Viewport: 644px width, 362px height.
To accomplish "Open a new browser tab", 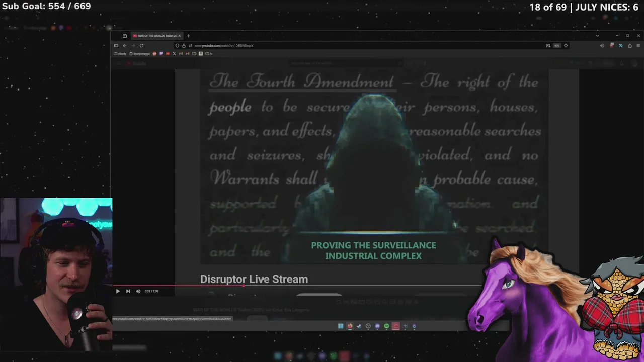I will [188, 36].
